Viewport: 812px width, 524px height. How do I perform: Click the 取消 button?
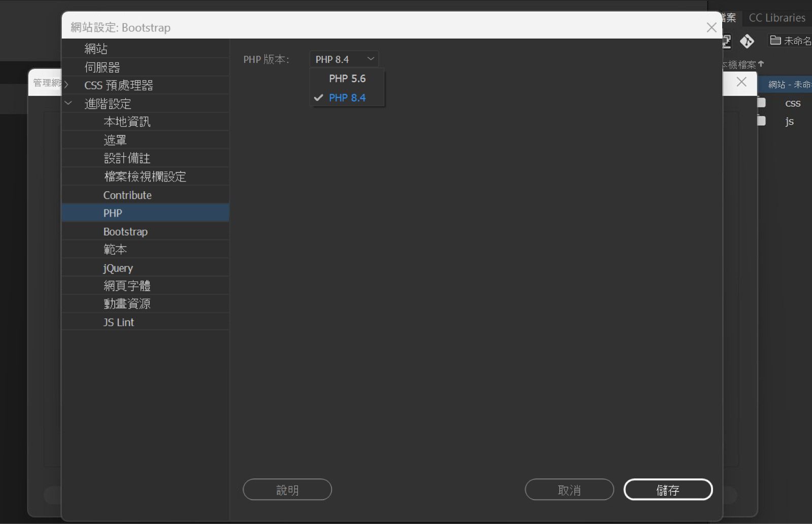[569, 489]
